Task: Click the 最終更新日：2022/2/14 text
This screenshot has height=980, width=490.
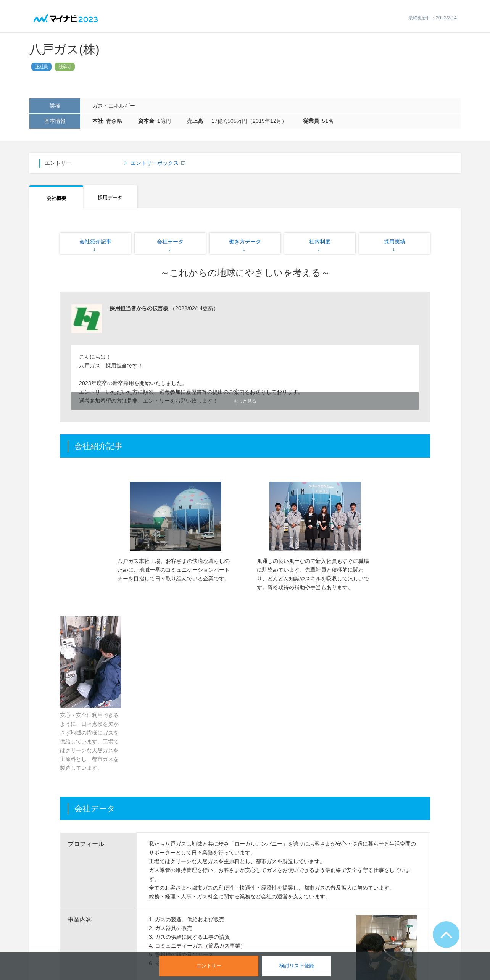Action: [x=432, y=18]
